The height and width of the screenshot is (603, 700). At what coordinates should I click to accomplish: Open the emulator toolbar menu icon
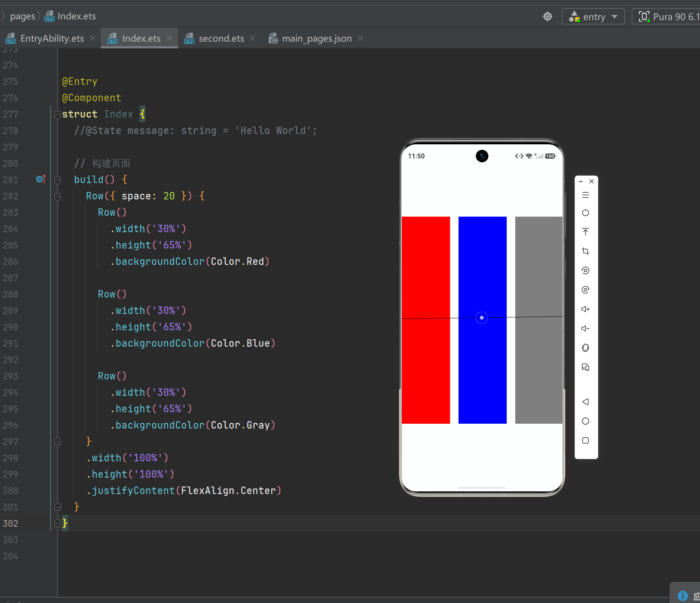(586, 195)
